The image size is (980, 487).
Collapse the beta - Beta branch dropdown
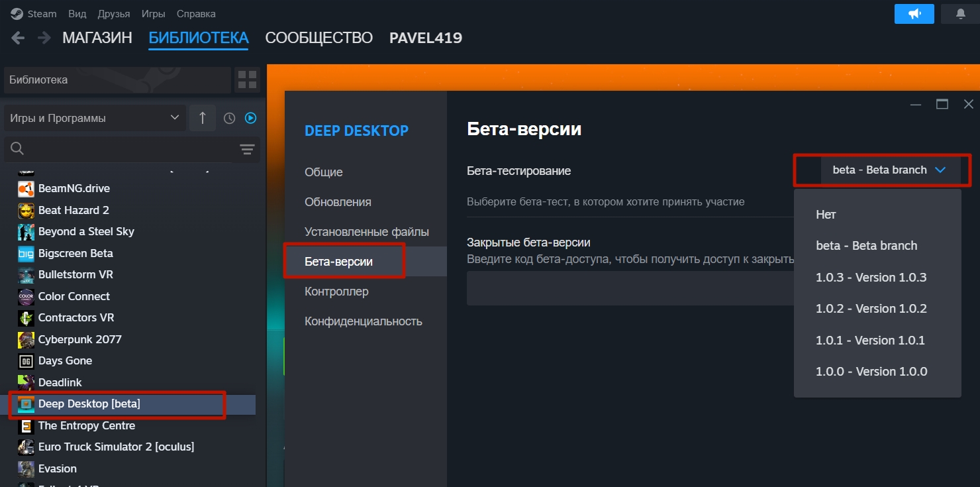[x=890, y=170]
